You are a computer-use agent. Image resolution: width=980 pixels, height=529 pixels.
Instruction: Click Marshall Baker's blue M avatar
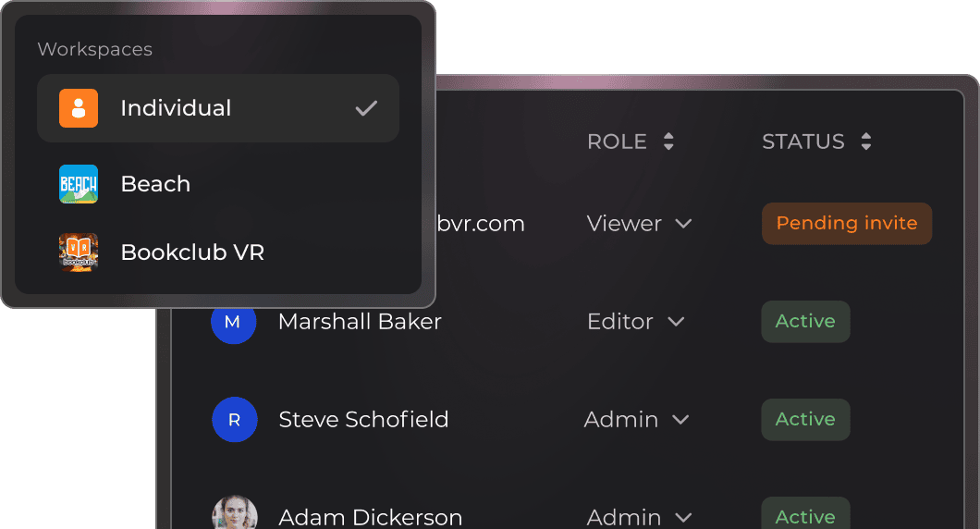click(x=233, y=322)
